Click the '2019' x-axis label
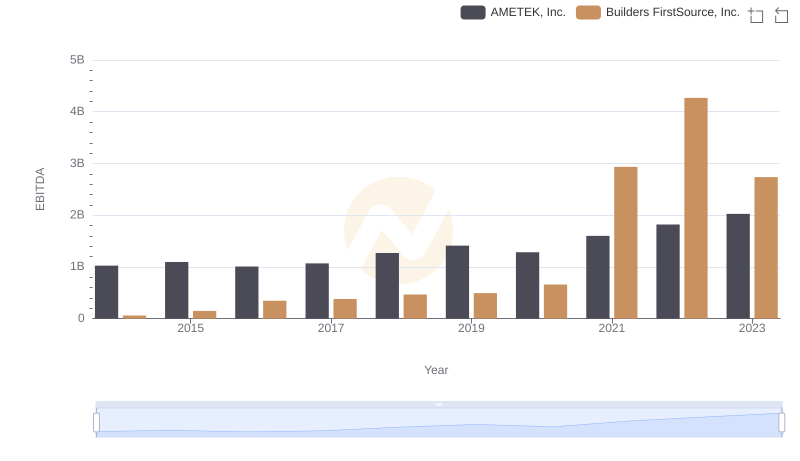The height and width of the screenshot is (461, 800). pyautogui.click(x=471, y=328)
